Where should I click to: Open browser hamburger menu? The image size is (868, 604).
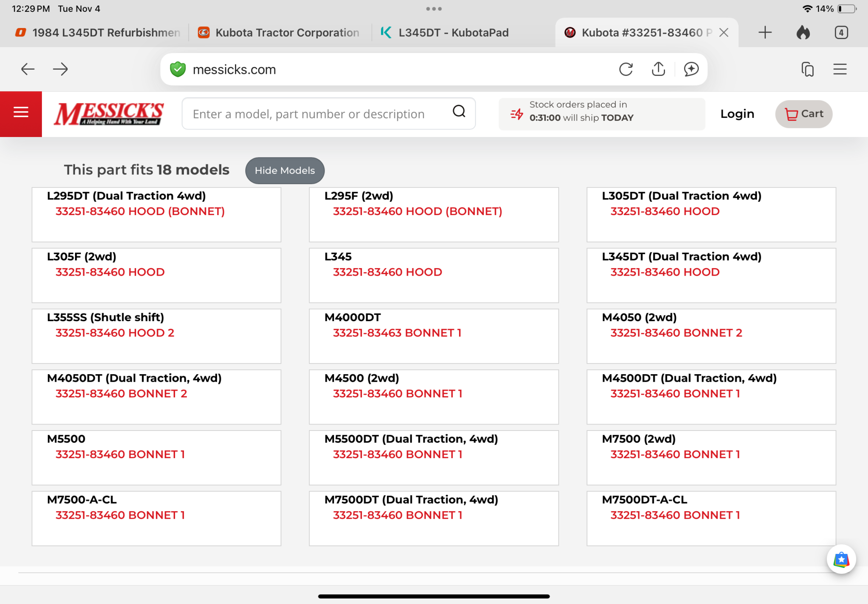(840, 69)
